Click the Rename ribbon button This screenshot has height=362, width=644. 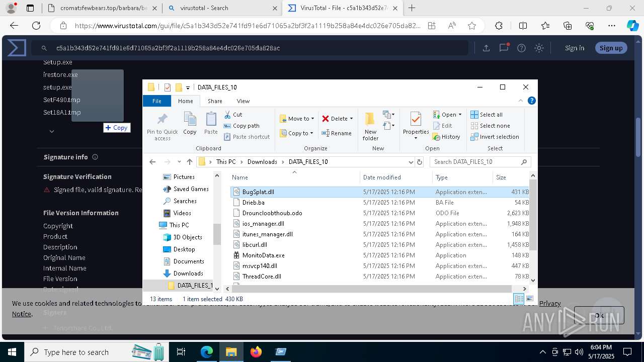coord(337,133)
